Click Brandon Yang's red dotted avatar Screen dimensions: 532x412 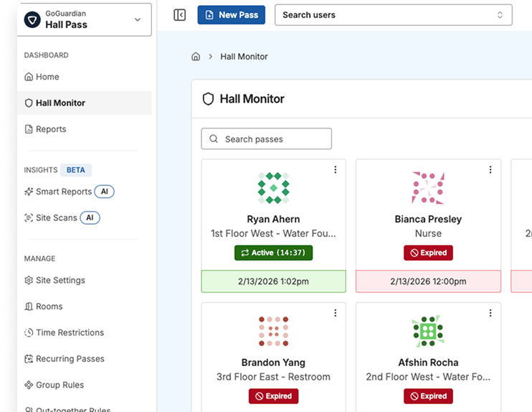273,331
